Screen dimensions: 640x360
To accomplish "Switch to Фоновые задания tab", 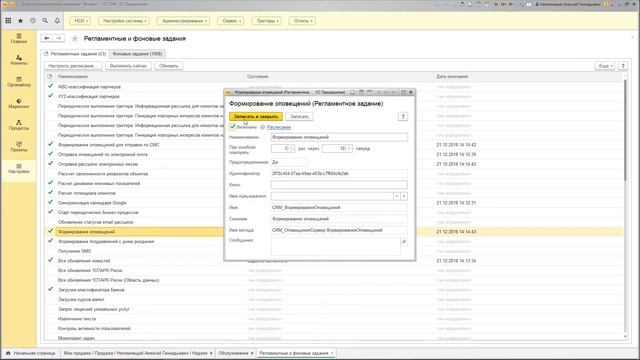I will coord(138,53).
